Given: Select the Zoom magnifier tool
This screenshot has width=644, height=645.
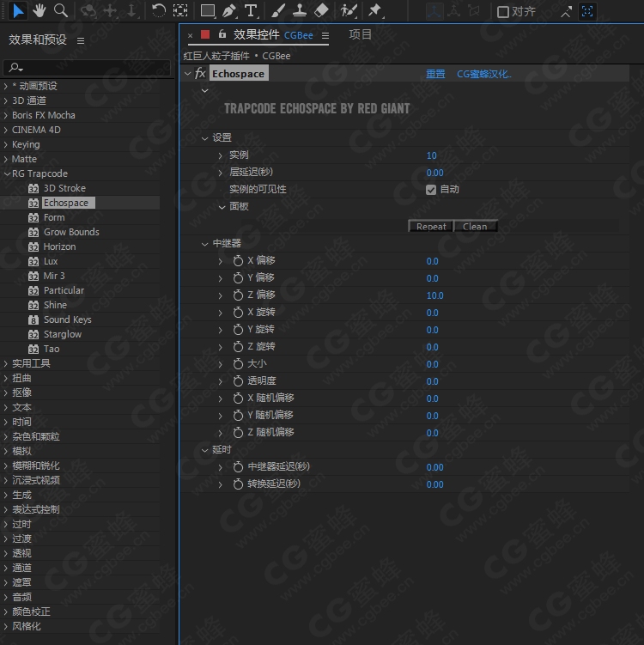Looking at the screenshot, I should [61, 10].
